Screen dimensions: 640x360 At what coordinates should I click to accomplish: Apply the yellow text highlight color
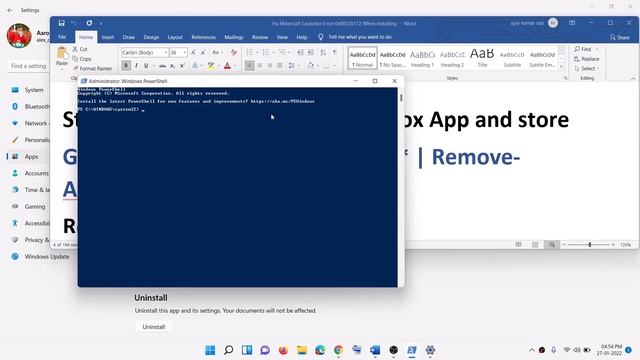211,65
